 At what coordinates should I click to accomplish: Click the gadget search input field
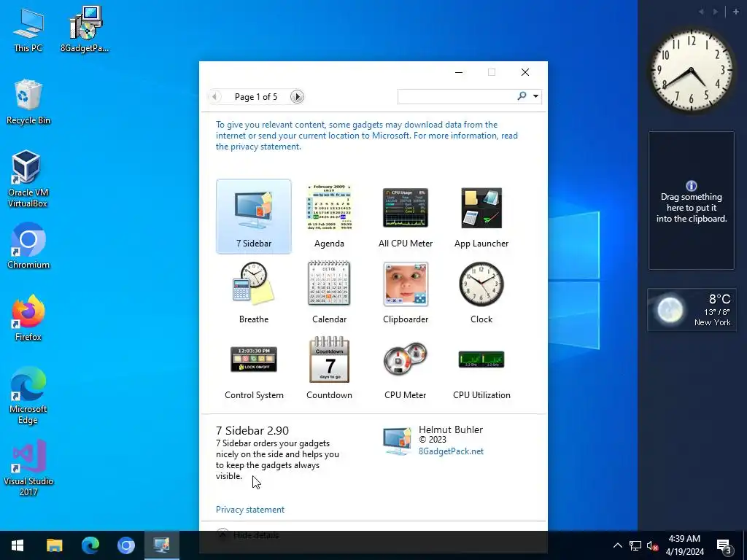coord(457,96)
